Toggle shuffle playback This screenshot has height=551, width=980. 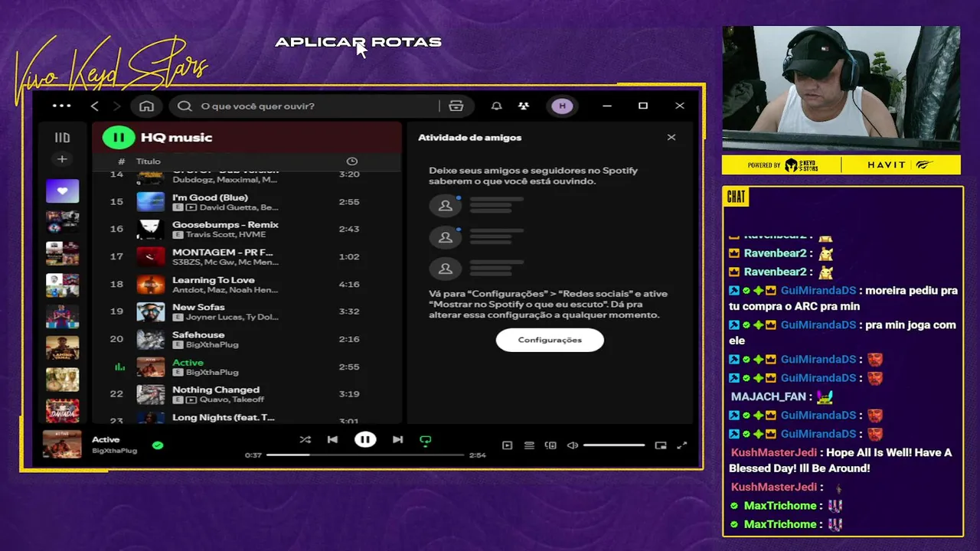pos(305,440)
